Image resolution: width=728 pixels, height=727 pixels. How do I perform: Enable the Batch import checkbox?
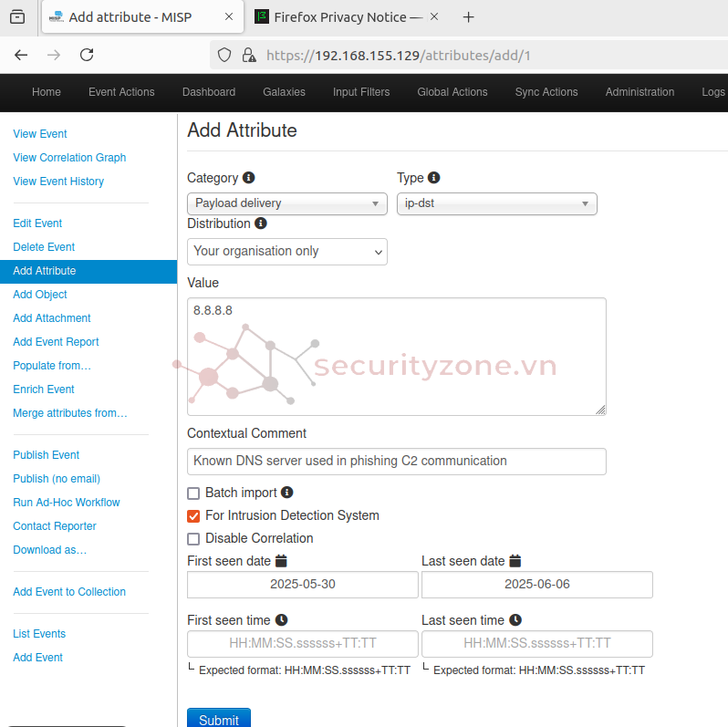[193, 493]
